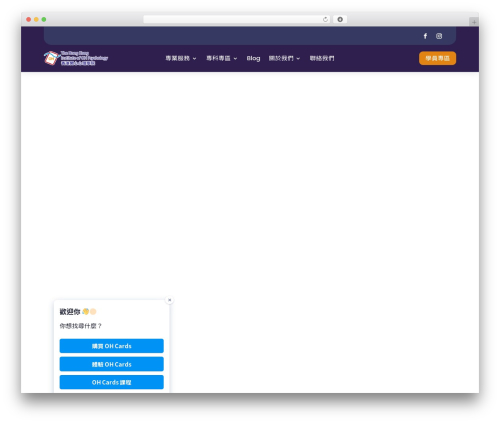The width and height of the screenshot is (500, 423).
Task: Click the 購買 OH Cards button
Action: pyautogui.click(x=112, y=346)
